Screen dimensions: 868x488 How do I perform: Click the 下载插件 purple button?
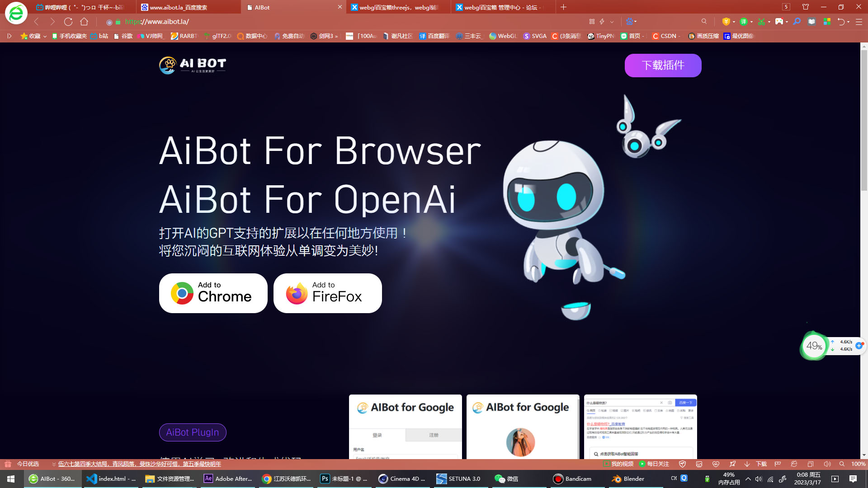coord(663,66)
